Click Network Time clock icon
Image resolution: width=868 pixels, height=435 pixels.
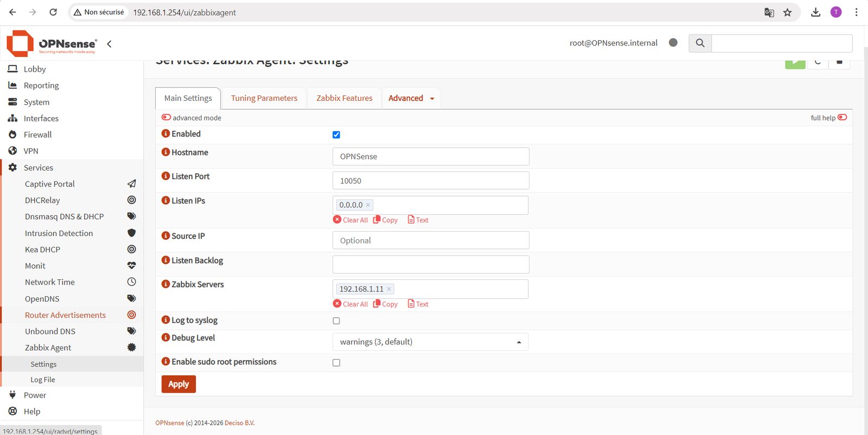click(131, 282)
